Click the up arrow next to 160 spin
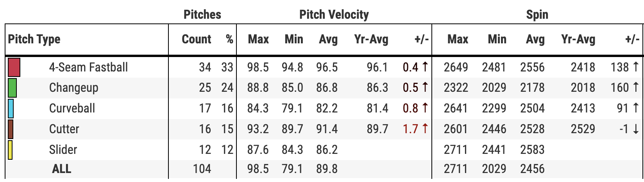Image resolution: width=644 pixels, height=182 pixels. click(x=636, y=88)
